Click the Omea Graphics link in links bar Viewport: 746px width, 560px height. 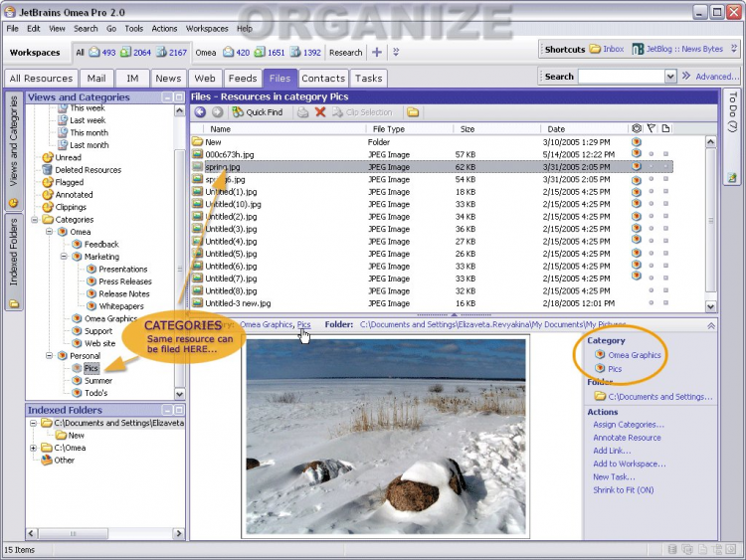(x=266, y=324)
